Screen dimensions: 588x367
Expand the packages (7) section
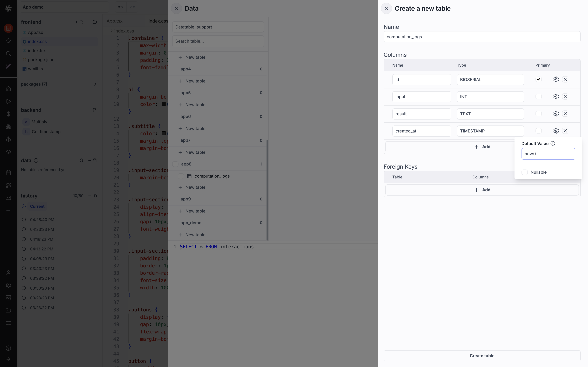click(96, 84)
